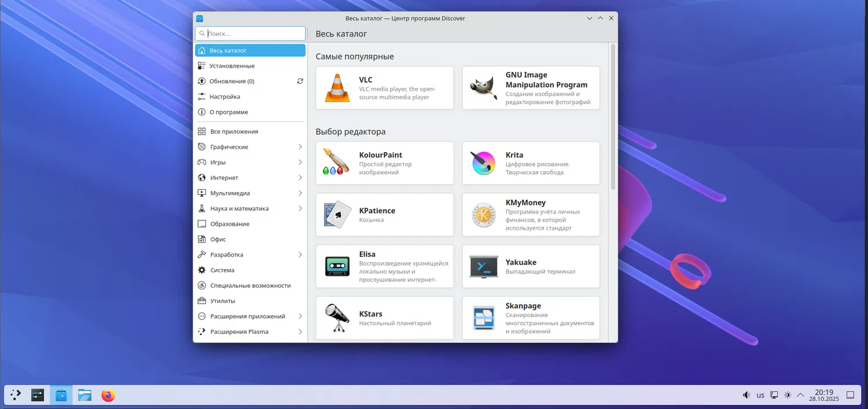Open the KDE application launcher in taskbar
This screenshot has width=868, height=409.
[16, 395]
